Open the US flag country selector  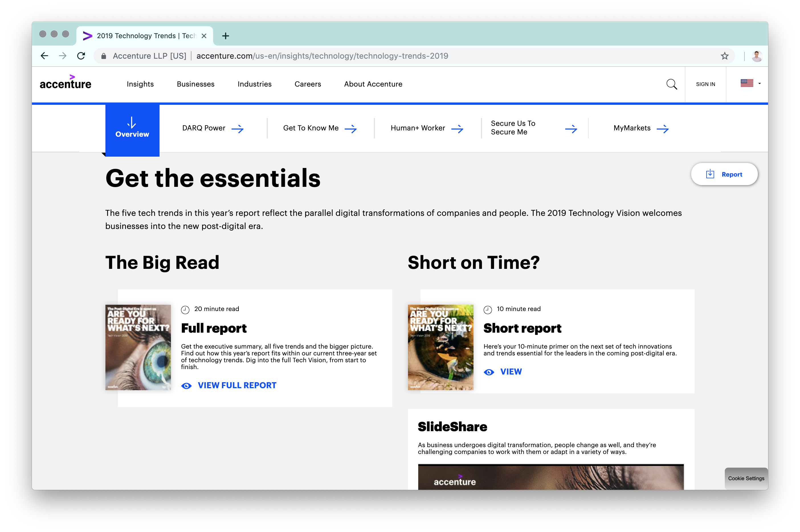[750, 83]
